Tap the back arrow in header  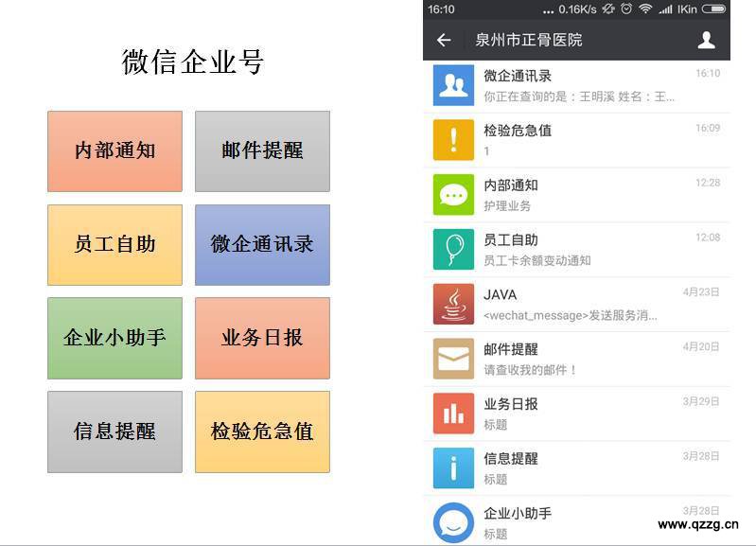(444, 40)
